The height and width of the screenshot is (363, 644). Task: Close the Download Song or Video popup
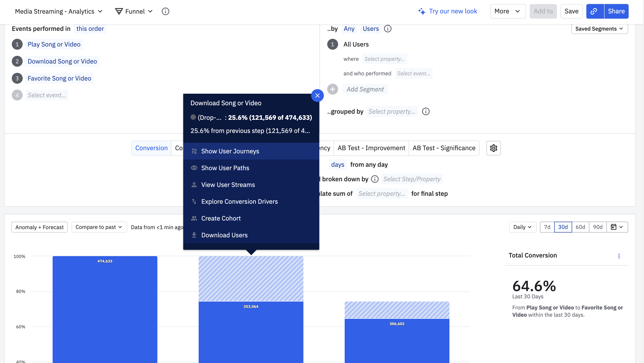(x=317, y=96)
